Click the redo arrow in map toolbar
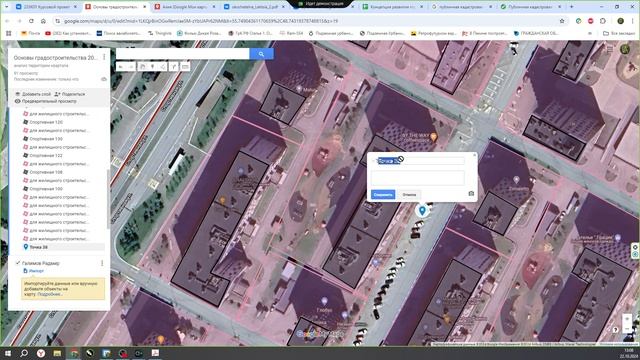The width and height of the screenshot is (640, 360). [131, 67]
